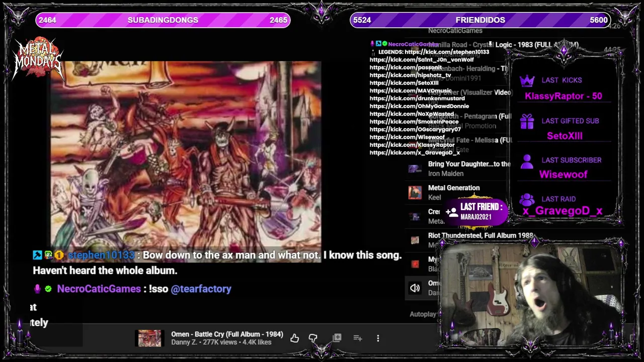
Task: Open stephen10133's username in chat
Action: 101,255
